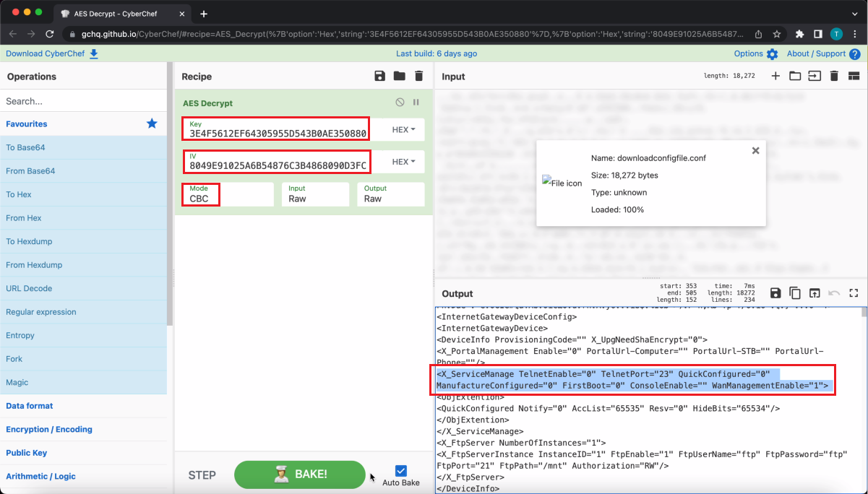The image size is (868, 494).
Task: Replace input with output icon
Action: (815, 293)
